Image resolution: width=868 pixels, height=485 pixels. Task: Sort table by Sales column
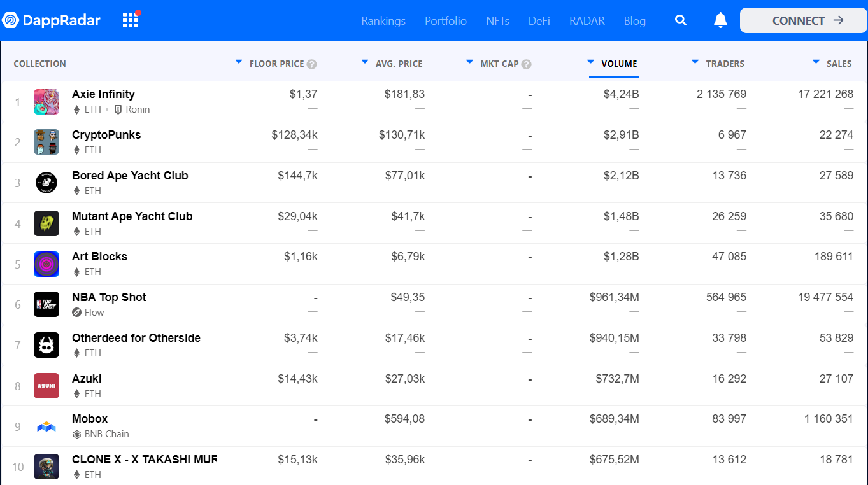[838, 64]
